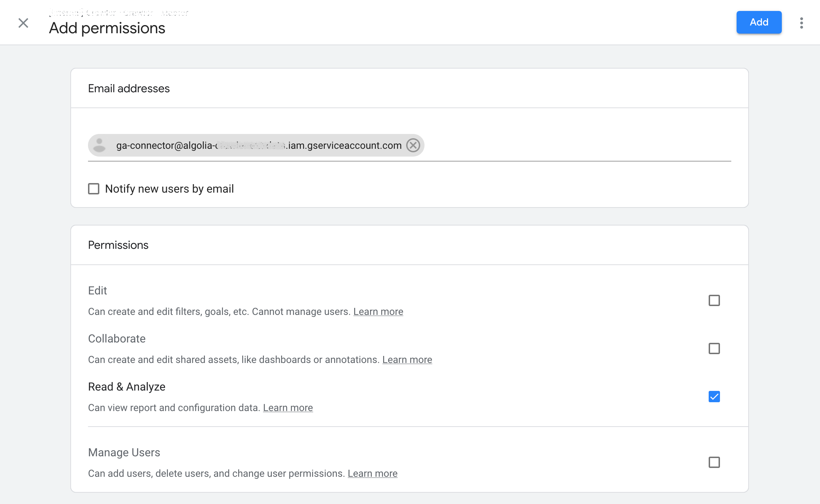Open Learn more for Manage Users
This screenshot has height=504, width=820.
pyautogui.click(x=373, y=473)
